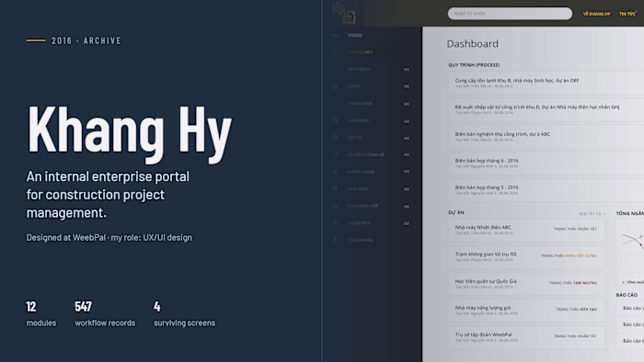Open Biên bản họp tháng 6 - 2016
644x362 pixels.
546,164
